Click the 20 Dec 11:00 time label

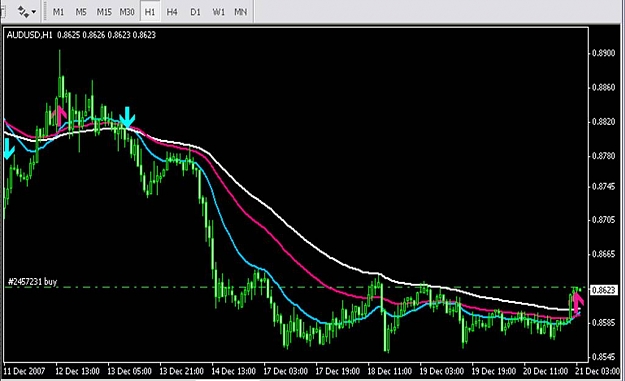[x=546, y=371]
